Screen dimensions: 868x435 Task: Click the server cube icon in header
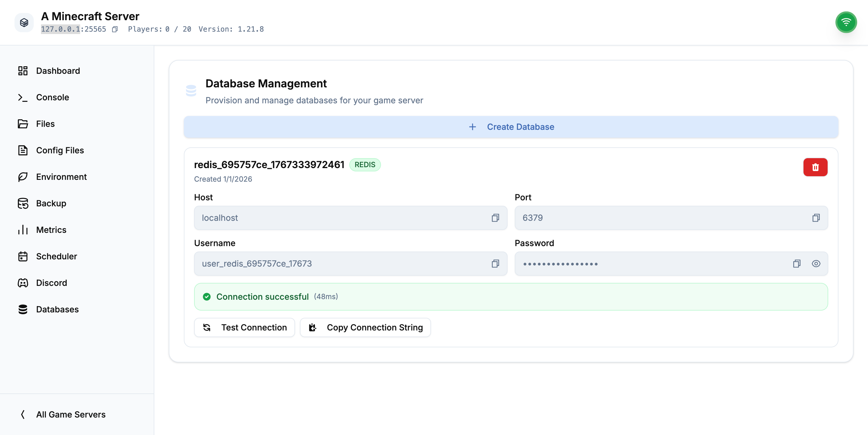[x=24, y=23]
